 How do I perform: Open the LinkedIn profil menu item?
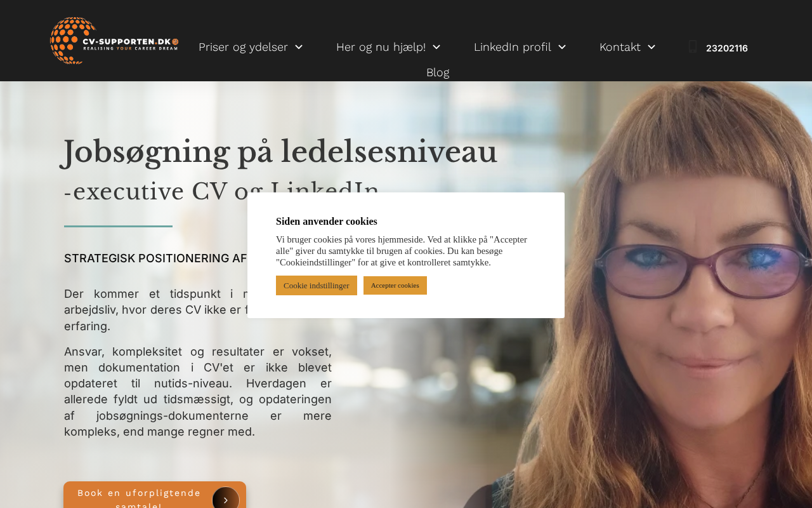512,47
